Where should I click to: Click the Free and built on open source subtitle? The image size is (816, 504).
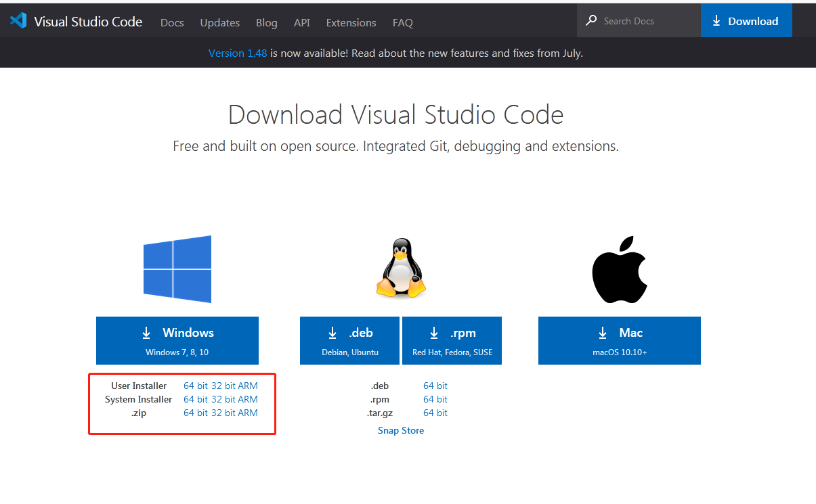396,146
